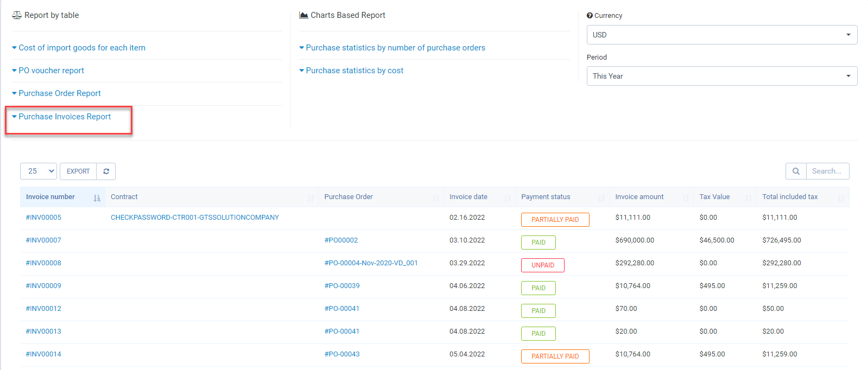The width and height of the screenshot is (868, 370).
Task: Click the search magnifier icon
Action: point(796,171)
